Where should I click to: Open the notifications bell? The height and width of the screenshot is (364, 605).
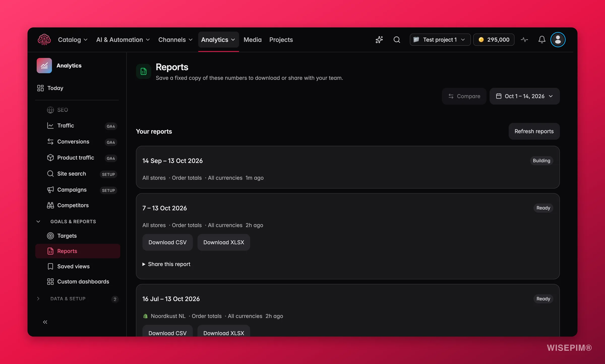[542, 40]
